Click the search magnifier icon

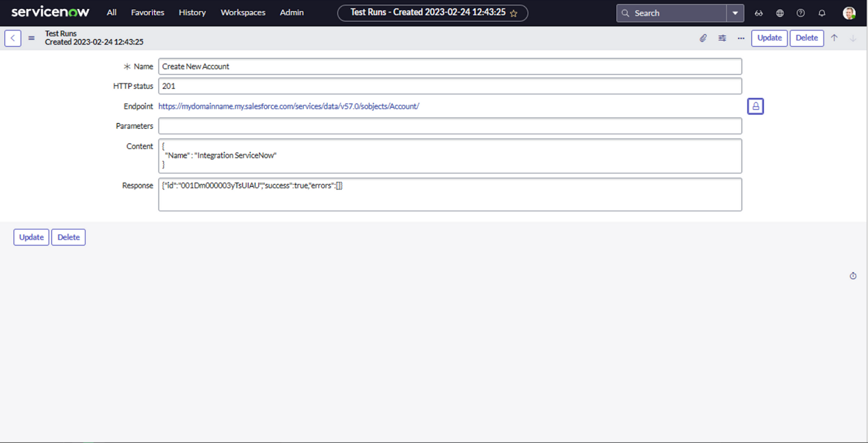pos(626,13)
